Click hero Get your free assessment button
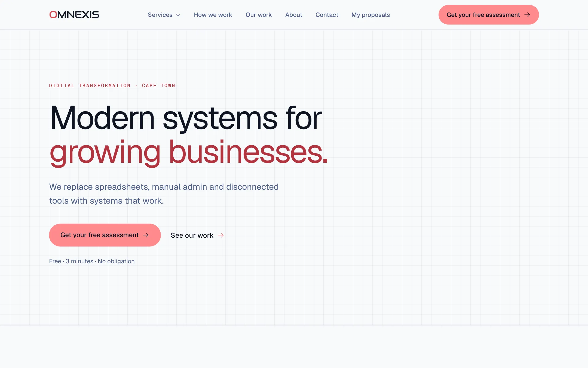Screen dimensions: 588x368 (x=105, y=235)
